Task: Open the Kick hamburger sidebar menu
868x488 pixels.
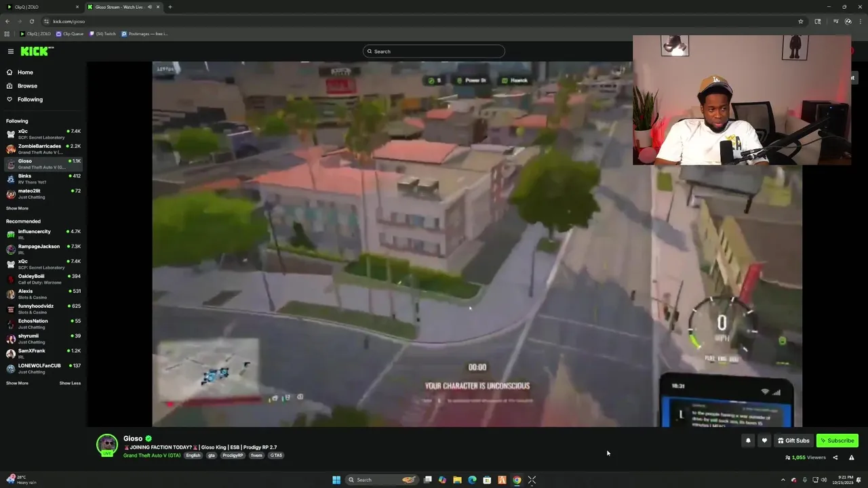Action: click(x=10, y=52)
